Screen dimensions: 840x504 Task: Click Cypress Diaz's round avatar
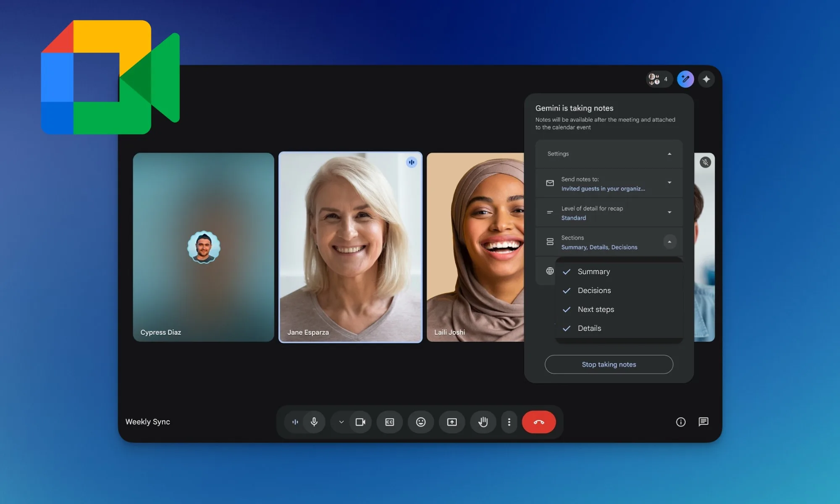[x=204, y=247]
